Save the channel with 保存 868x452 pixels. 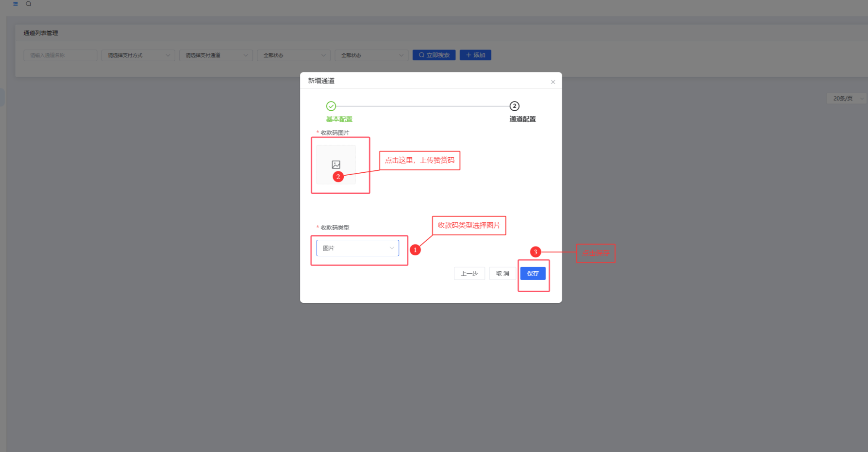pos(533,273)
